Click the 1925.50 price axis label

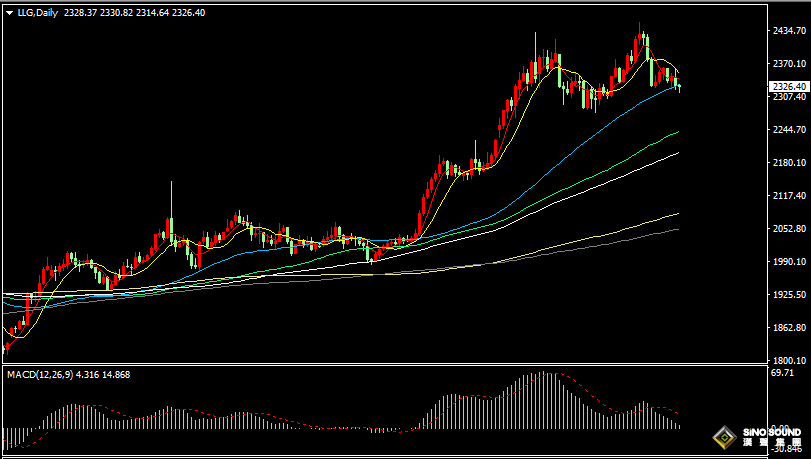(790, 296)
